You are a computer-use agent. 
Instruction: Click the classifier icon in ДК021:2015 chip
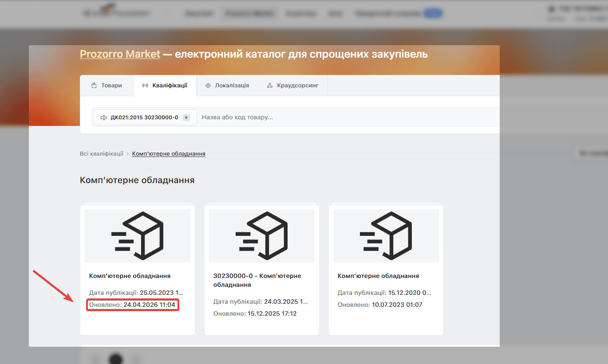click(104, 117)
